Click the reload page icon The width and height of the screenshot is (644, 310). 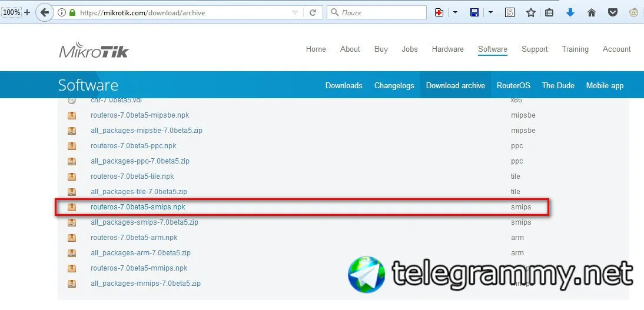click(313, 13)
